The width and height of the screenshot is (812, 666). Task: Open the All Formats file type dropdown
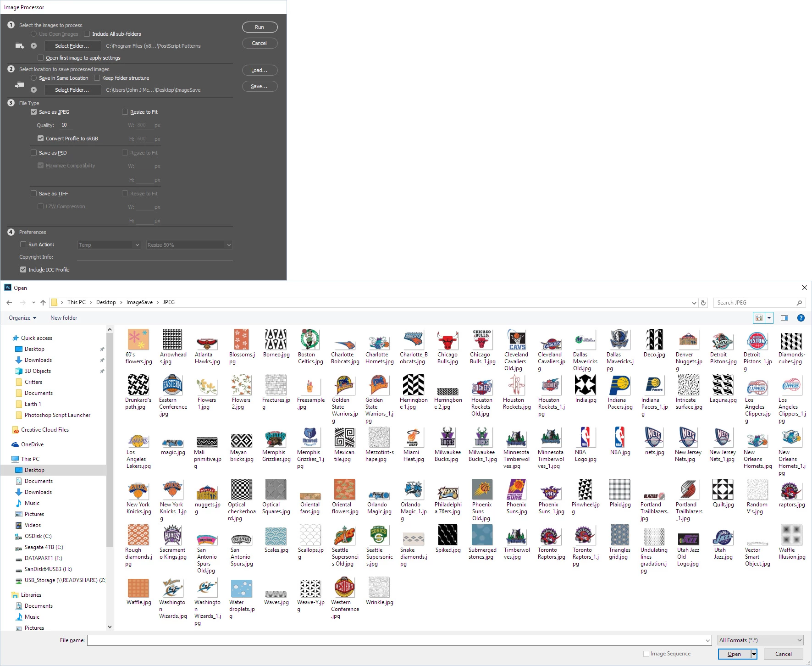(x=761, y=640)
